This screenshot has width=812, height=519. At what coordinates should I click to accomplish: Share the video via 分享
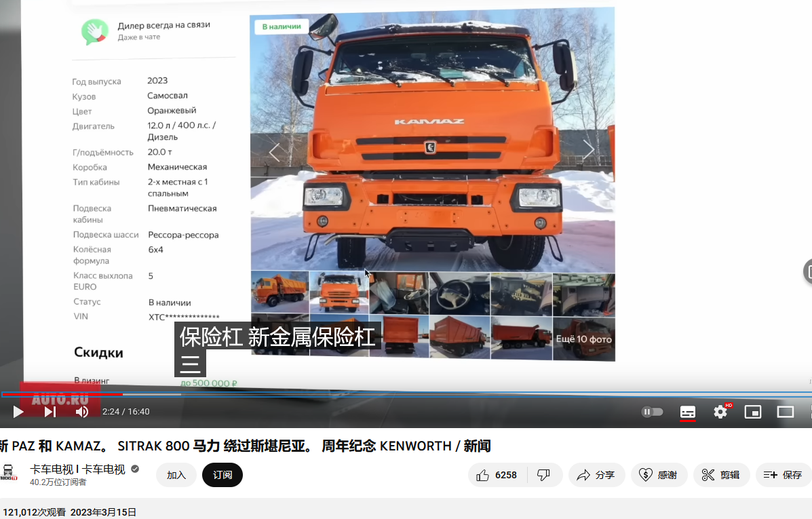tap(596, 475)
